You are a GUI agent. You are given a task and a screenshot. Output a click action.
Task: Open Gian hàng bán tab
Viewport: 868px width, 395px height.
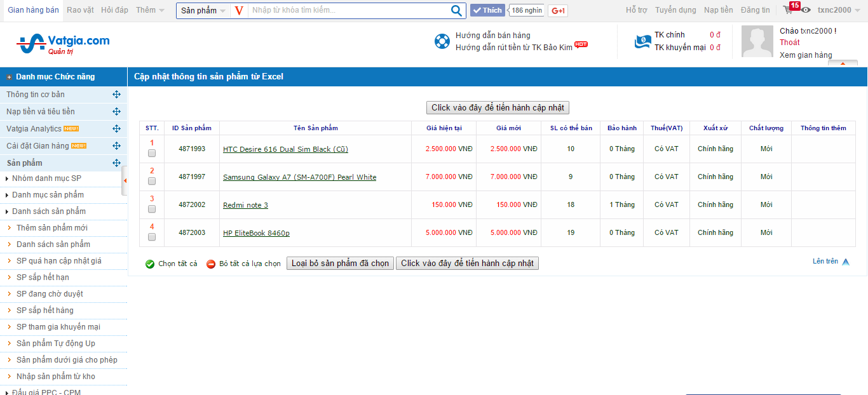coord(33,10)
